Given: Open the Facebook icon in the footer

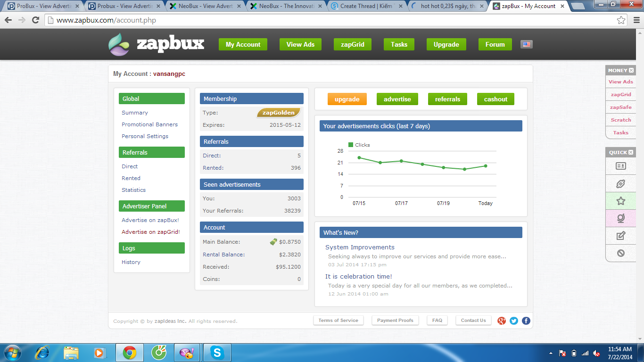Looking at the screenshot, I should [x=526, y=321].
